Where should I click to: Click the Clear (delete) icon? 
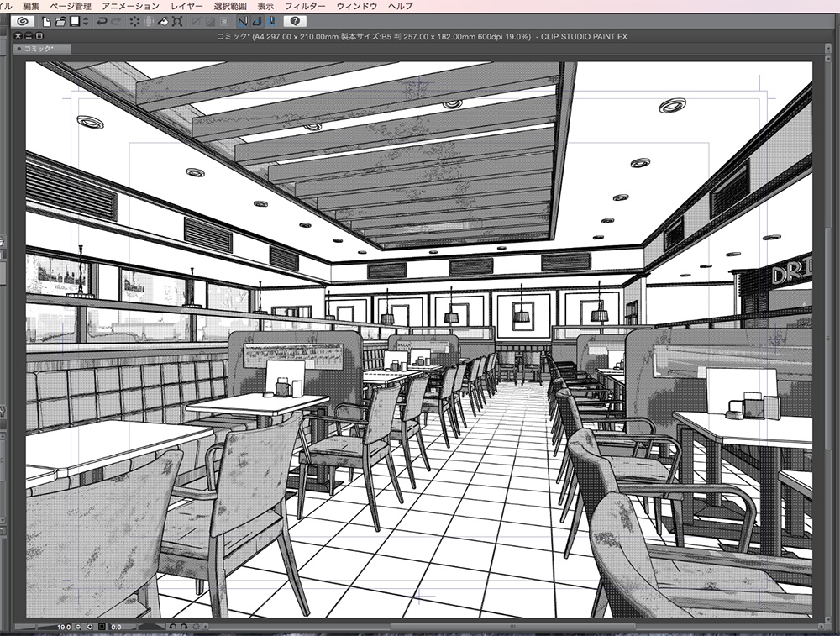pos(135,22)
